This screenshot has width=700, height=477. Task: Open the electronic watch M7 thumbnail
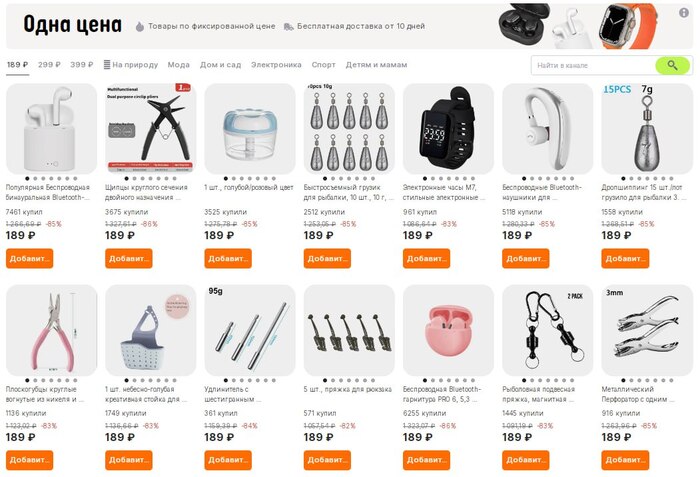(448, 129)
